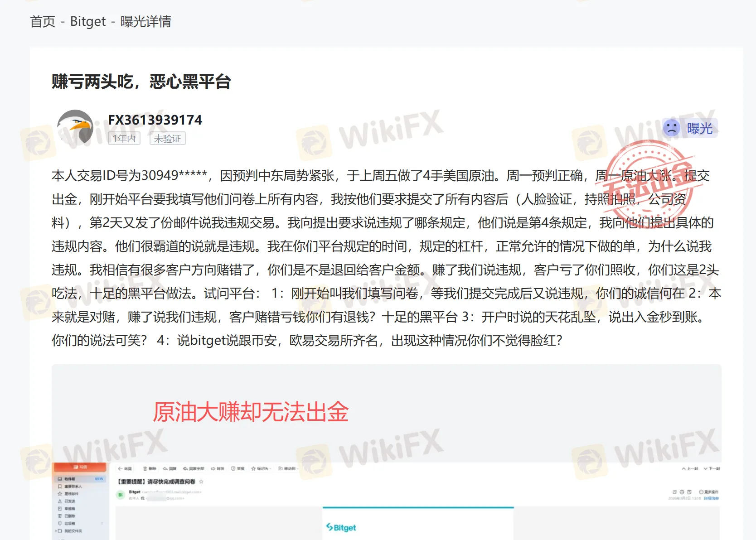Click the 曝光 sad-face badge

689,128
